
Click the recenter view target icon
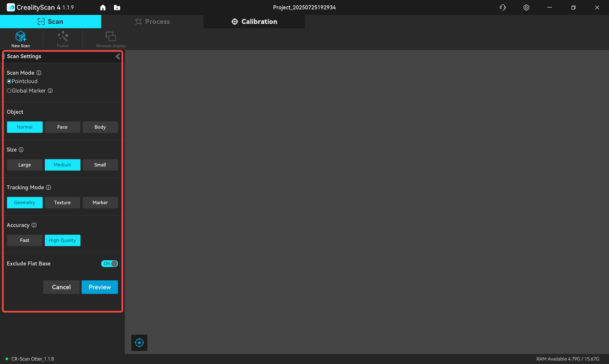coord(139,343)
